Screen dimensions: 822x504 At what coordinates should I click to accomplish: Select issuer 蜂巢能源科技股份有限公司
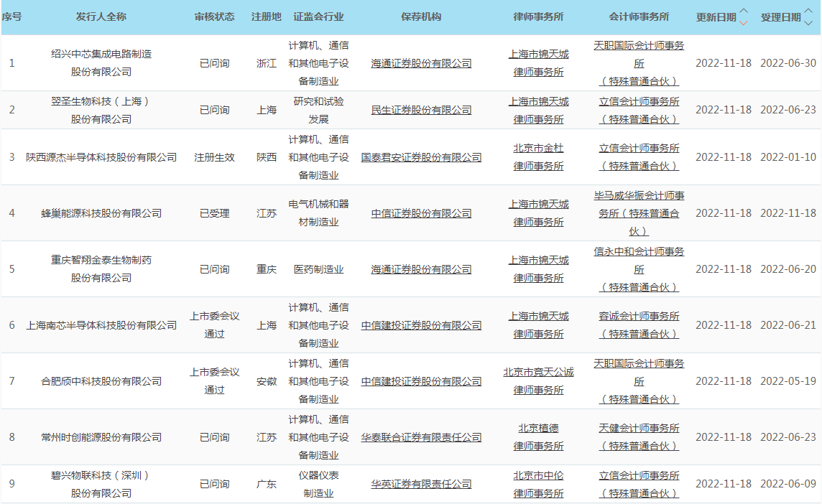[101, 213]
